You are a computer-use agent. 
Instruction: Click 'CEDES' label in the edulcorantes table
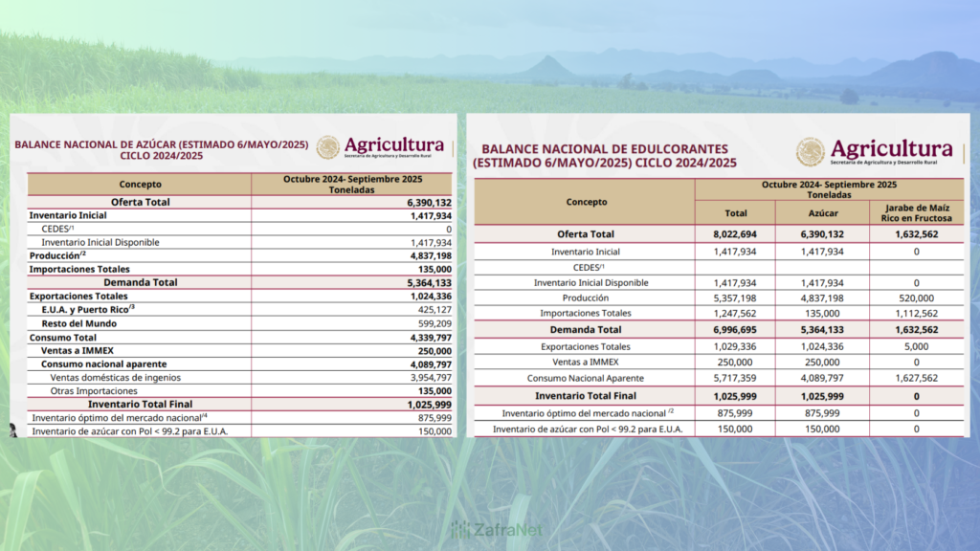point(589,268)
